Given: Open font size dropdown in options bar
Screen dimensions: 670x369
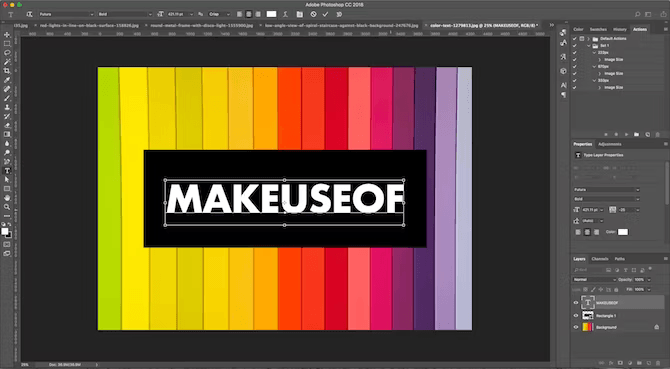Looking at the screenshot, I should coord(191,14).
